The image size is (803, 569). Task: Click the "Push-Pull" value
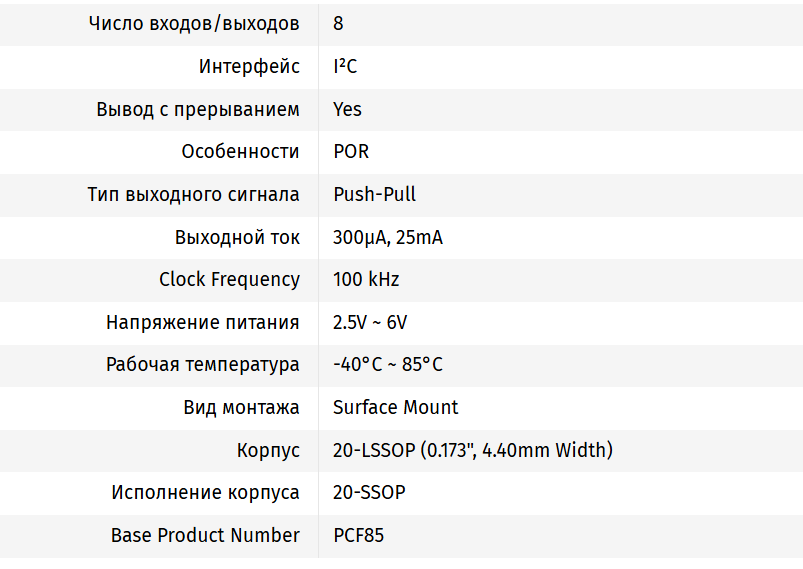pyautogui.click(x=374, y=194)
